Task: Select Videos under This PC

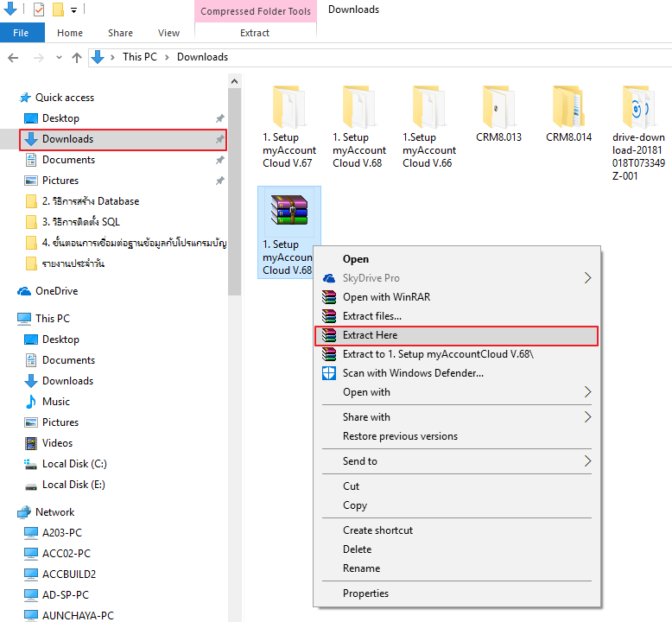Action: pyautogui.click(x=57, y=443)
